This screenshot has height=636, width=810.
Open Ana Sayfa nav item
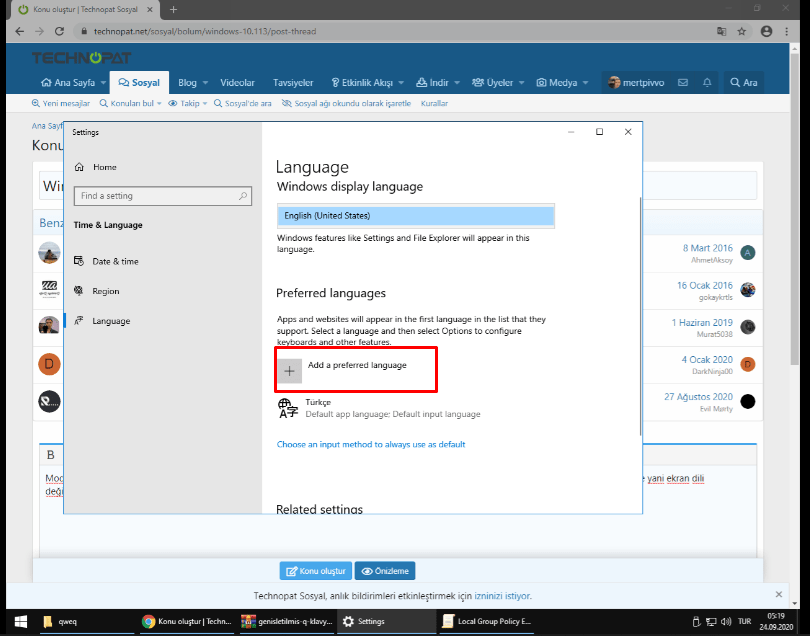[x=68, y=83]
